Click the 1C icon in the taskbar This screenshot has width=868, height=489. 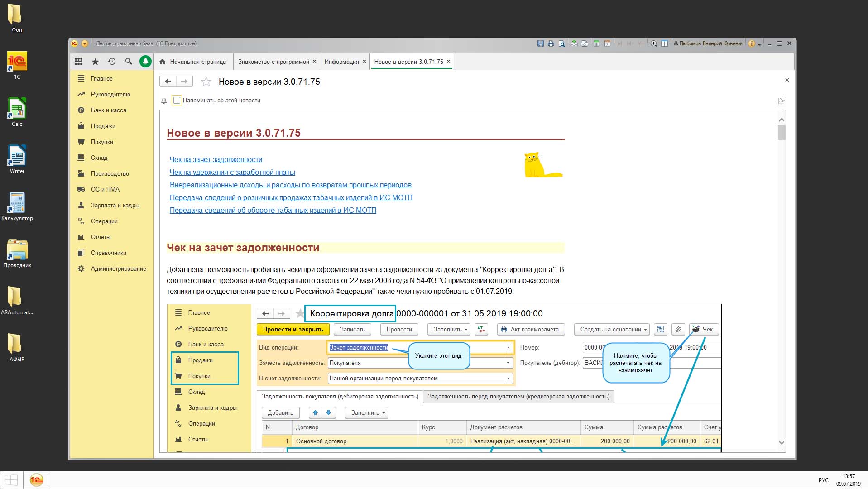(x=36, y=480)
